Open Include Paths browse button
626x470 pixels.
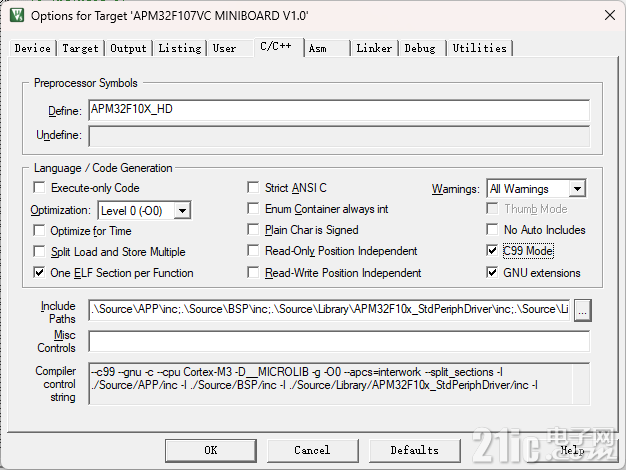tap(582, 310)
